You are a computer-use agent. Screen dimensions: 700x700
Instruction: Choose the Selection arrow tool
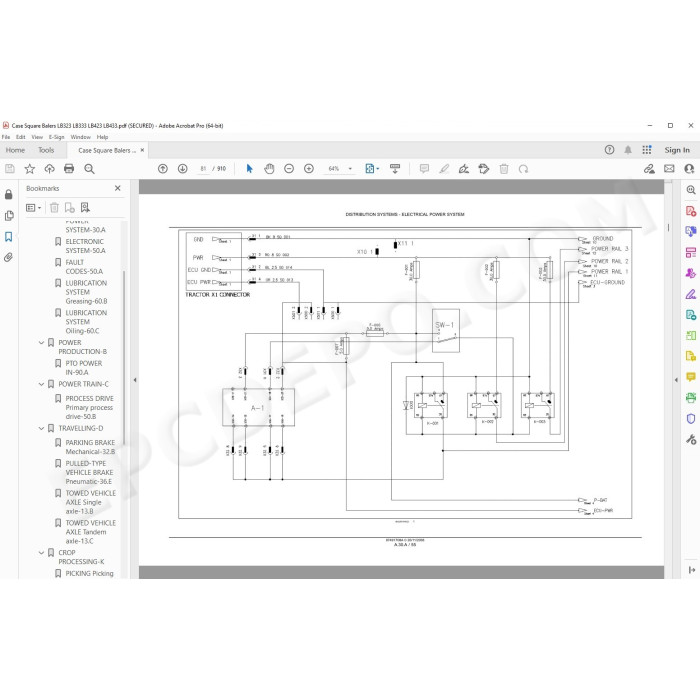coord(249,169)
